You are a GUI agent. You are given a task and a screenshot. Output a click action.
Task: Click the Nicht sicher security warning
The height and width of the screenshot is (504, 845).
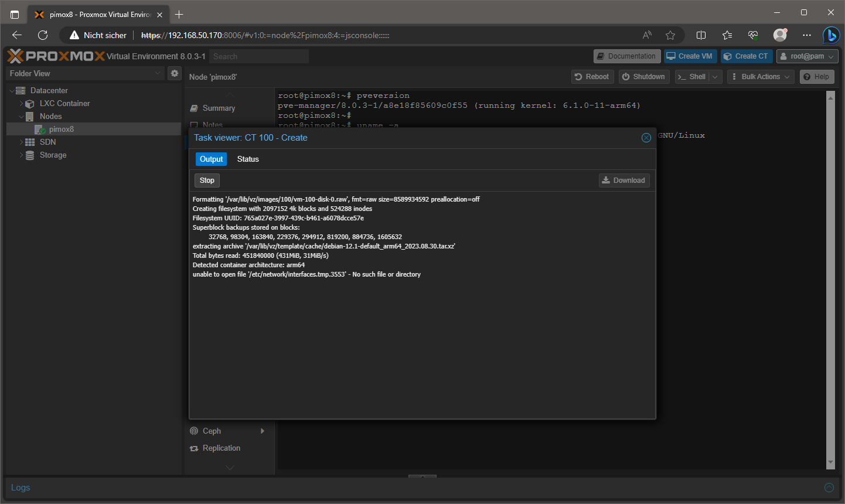point(98,35)
